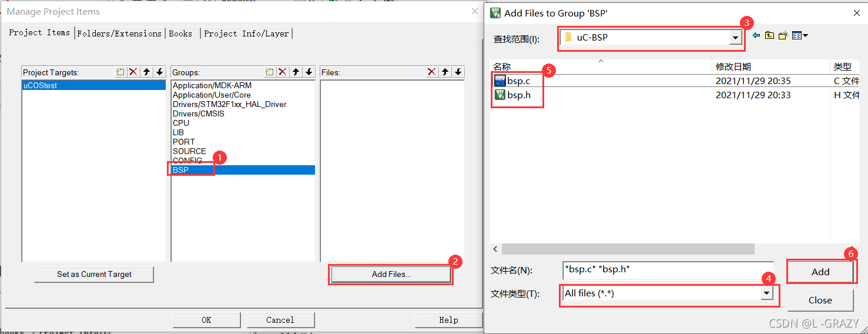Move project target up arrow
868x334 pixels.
[x=146, y=72]
